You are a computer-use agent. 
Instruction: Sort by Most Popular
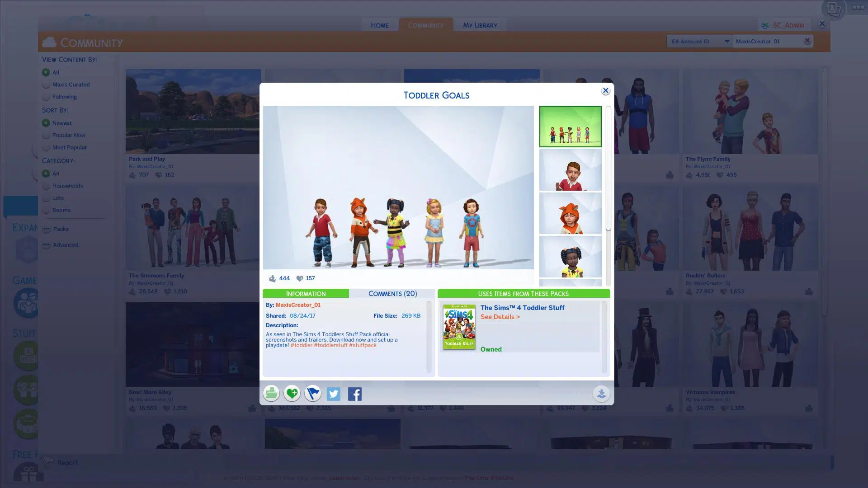pyautogui.click(x=46, y=147)
